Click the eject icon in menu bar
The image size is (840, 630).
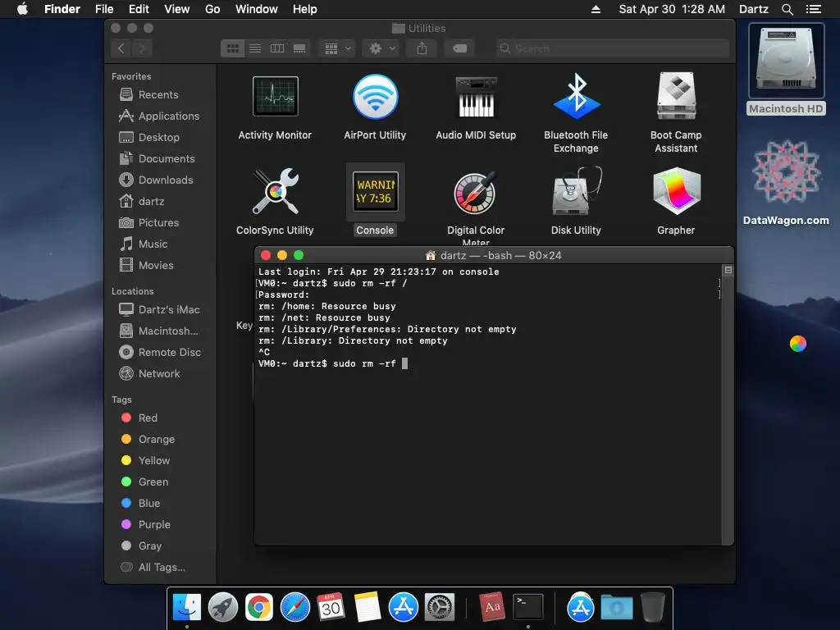(x=596, y=9)
